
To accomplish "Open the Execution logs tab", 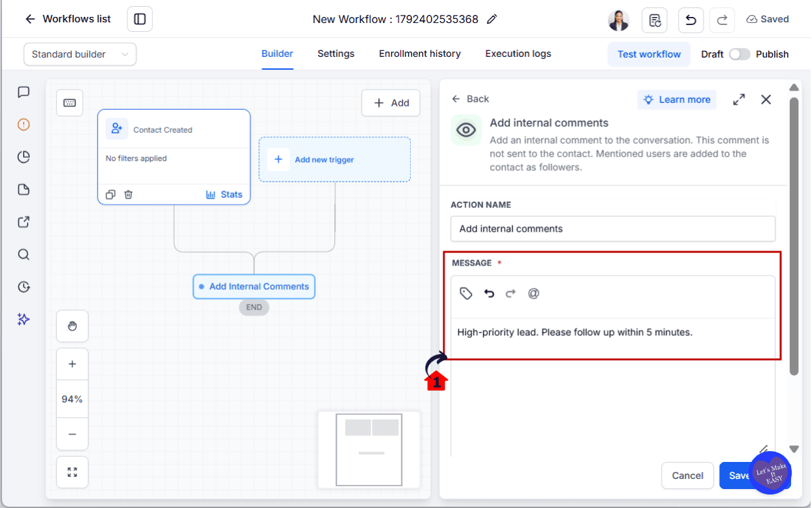I will point(518,54).
